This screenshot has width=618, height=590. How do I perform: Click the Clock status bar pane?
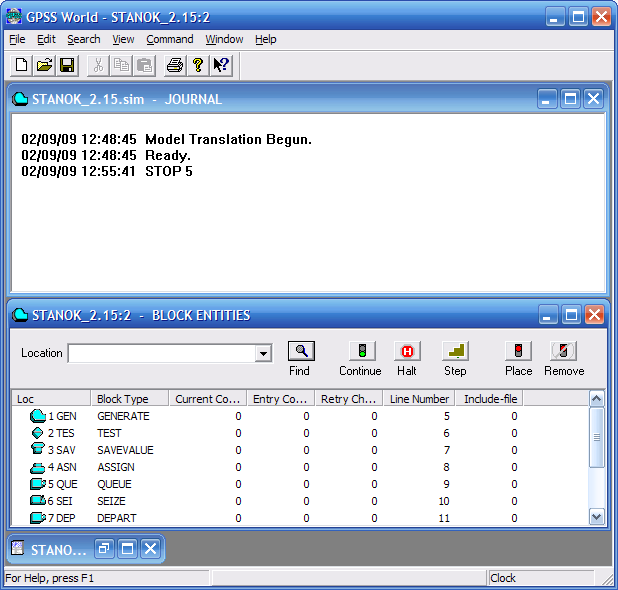click(540, 578)
